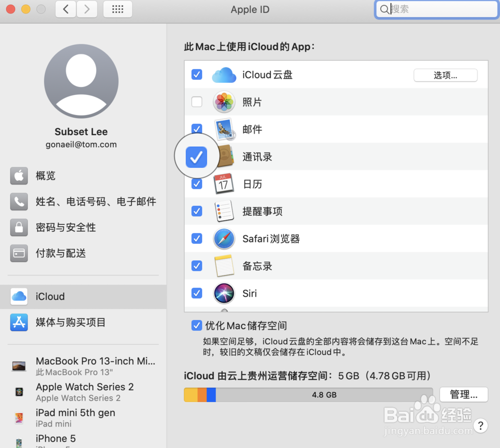Click the gonaeil@tom.com email text

coord(81,144)
